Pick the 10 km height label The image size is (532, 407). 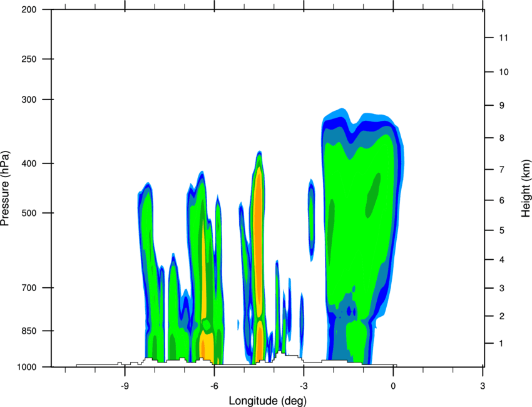(x=503, y=72)
